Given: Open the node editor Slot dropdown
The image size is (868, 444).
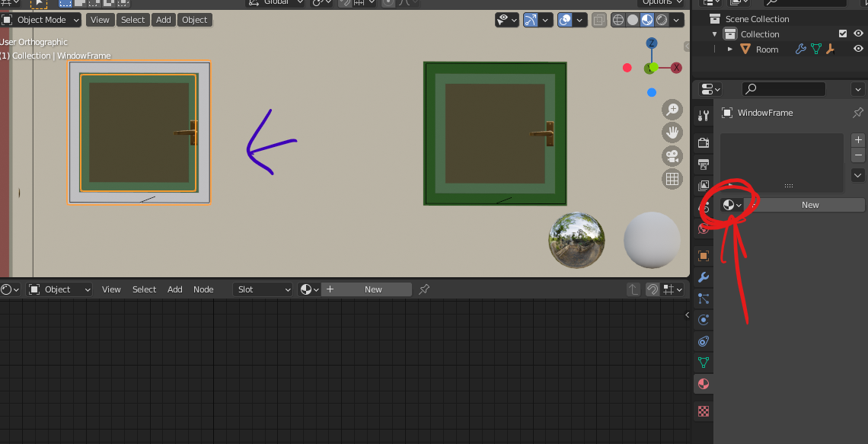Looking at the screenshot, I should pos(263,289).
